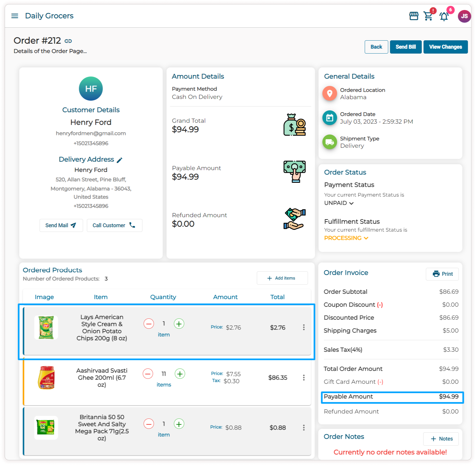Open the hamburger navigation menu
This screenshot has width=476, height=465.
[15, 16]
